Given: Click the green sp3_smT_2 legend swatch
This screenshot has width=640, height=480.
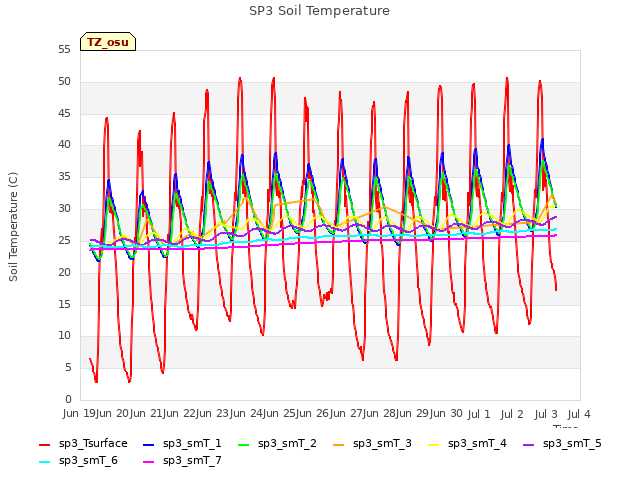Looking at the screenshot, I should point(244,444).
